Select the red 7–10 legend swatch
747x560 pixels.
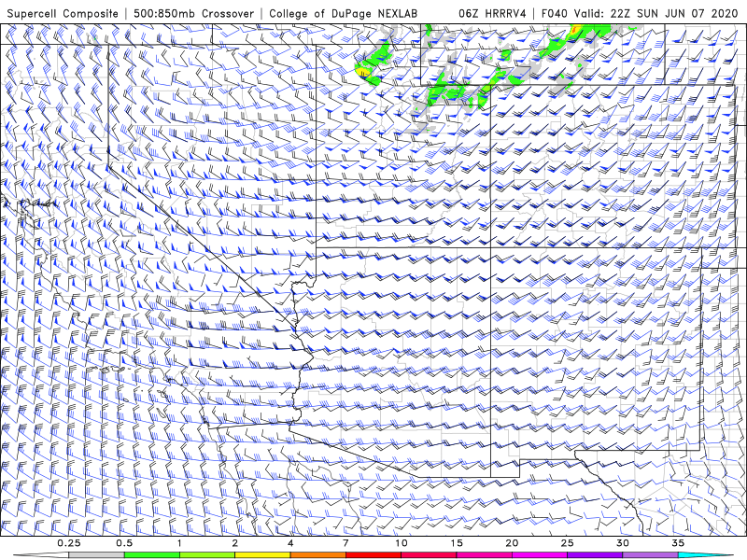pyautogui.click(x=373, y=555)
